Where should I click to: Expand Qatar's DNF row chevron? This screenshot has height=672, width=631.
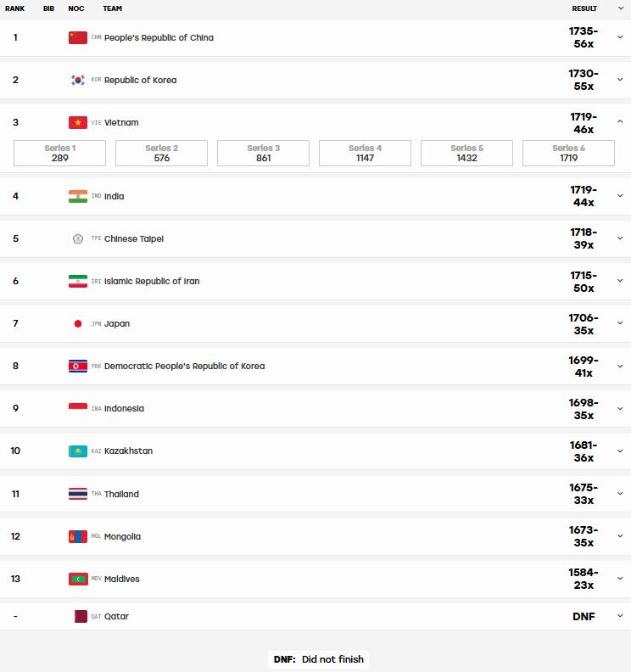click(620, 616)
